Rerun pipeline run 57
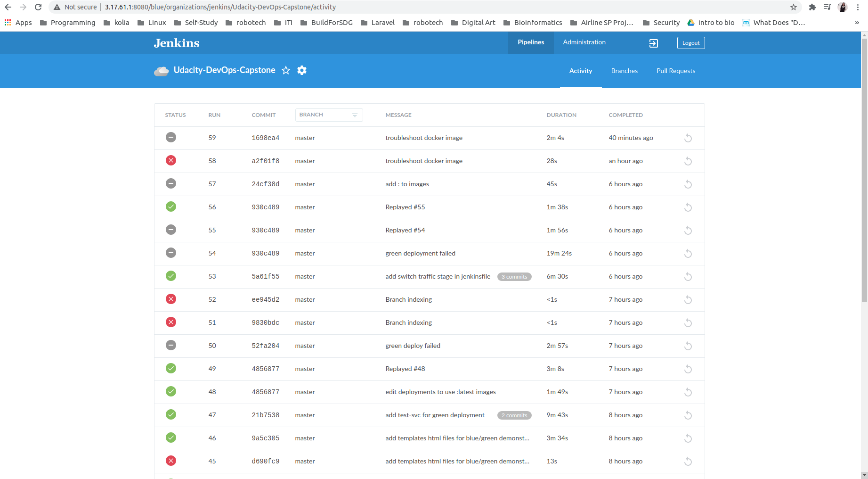The image size is (868, 479). click(x=688, y=184)
